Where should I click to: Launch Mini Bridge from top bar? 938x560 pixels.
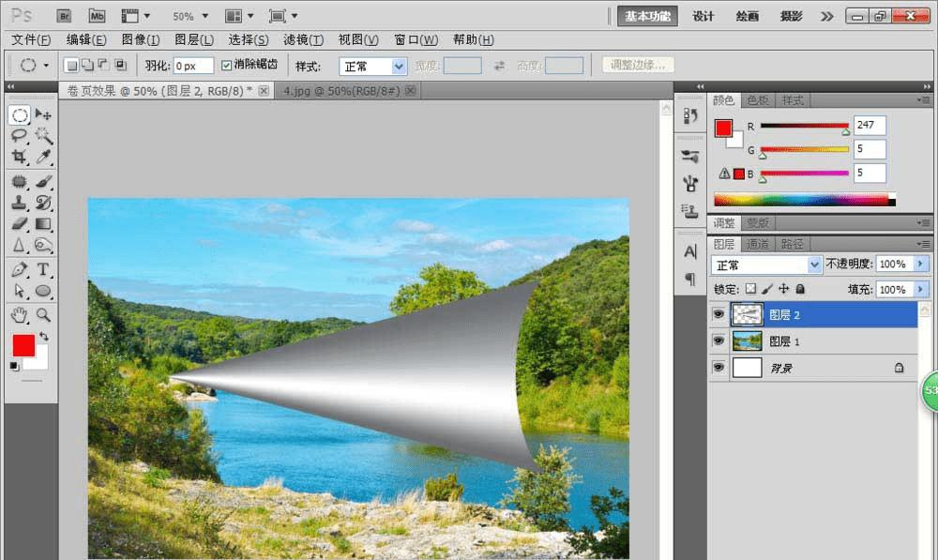97,16
